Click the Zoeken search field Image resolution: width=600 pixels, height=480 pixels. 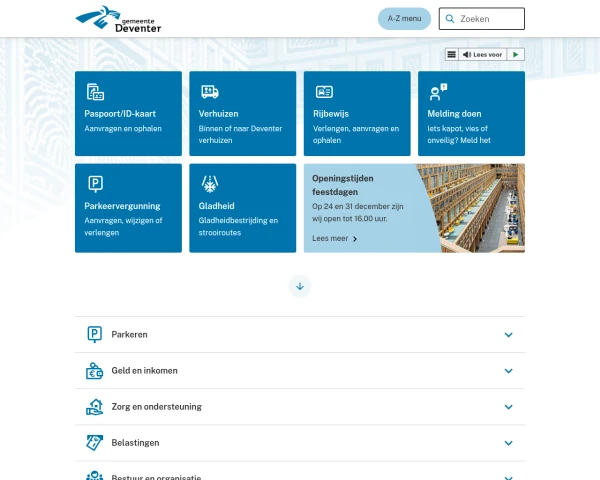[481, 19]
